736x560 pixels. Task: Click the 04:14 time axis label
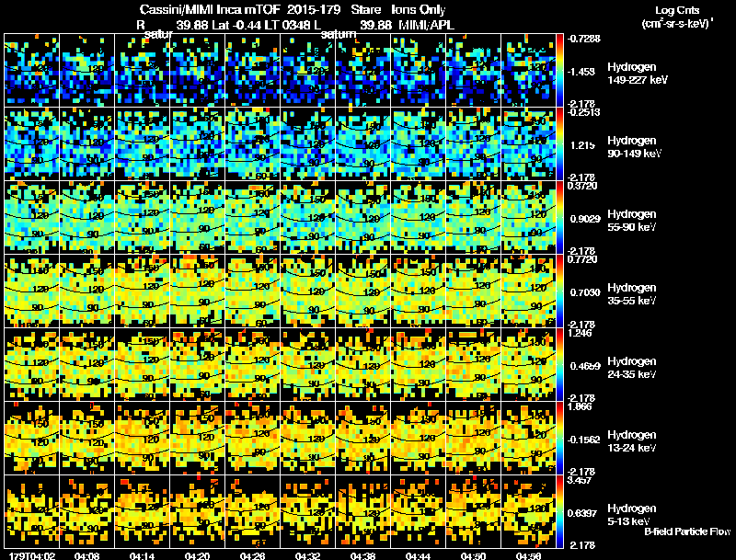pyautogui.click(x=143, y=555)
